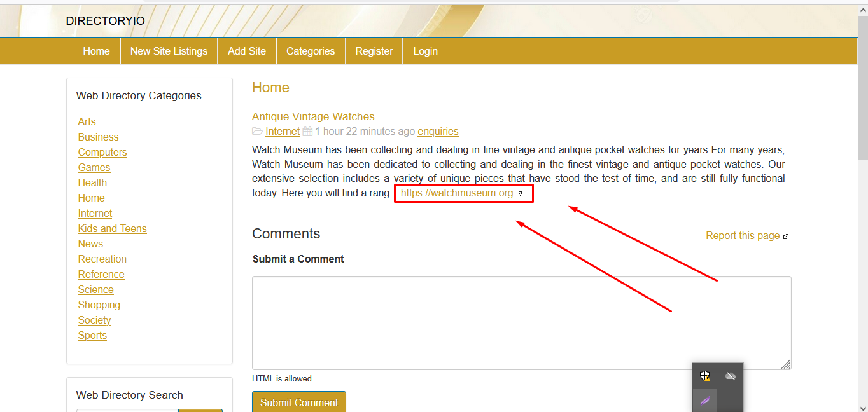
Task: Click external link icon next to Report this page
Action: pyautogui.click(x=786, y=237)
